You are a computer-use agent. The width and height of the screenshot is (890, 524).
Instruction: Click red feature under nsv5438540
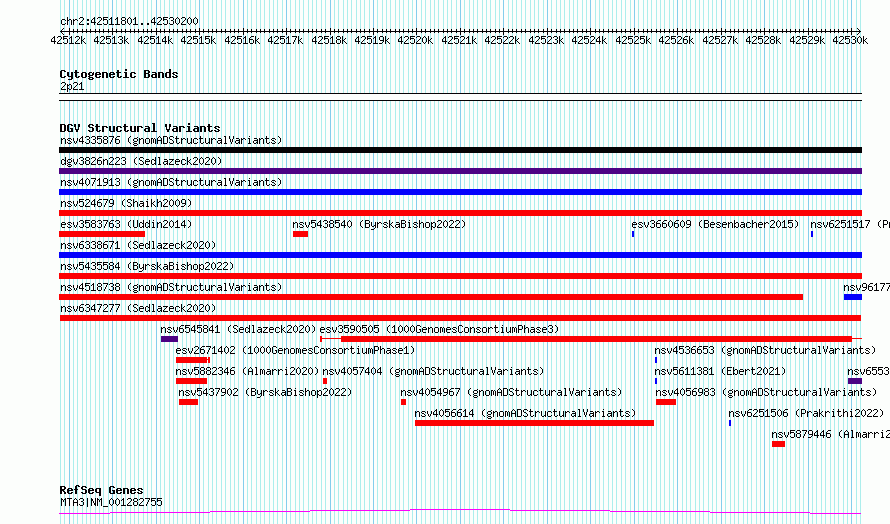click(300, 234)
